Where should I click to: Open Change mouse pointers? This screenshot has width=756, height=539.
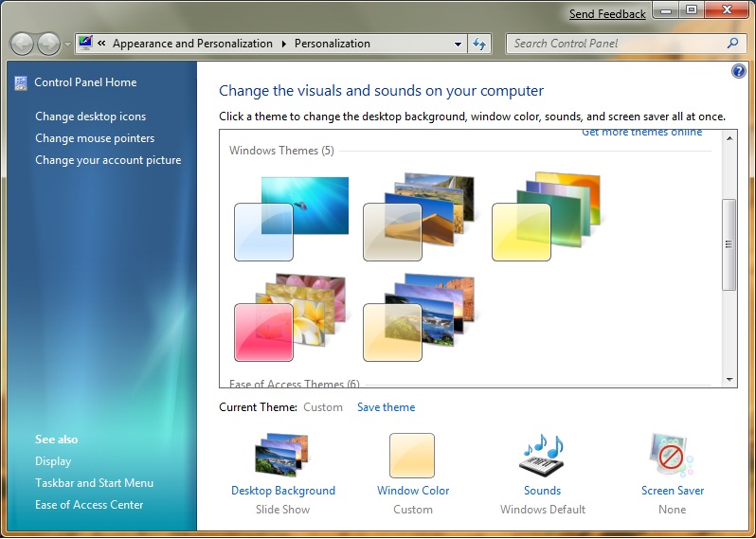95,138
